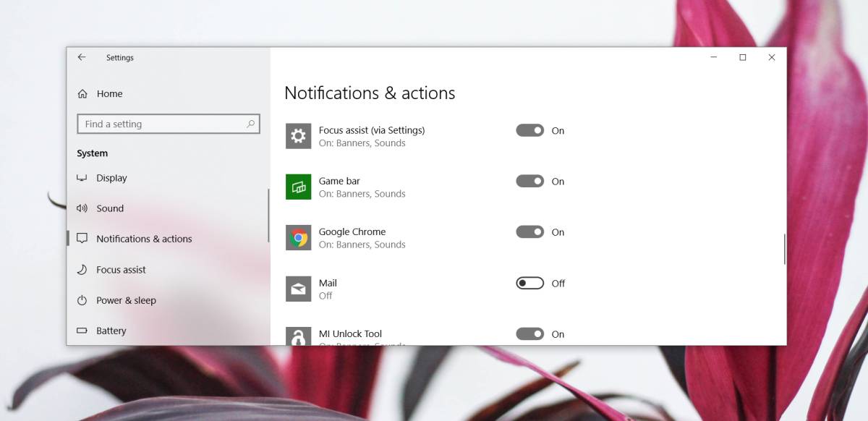Minimize the Settings window

click(713, 58)
